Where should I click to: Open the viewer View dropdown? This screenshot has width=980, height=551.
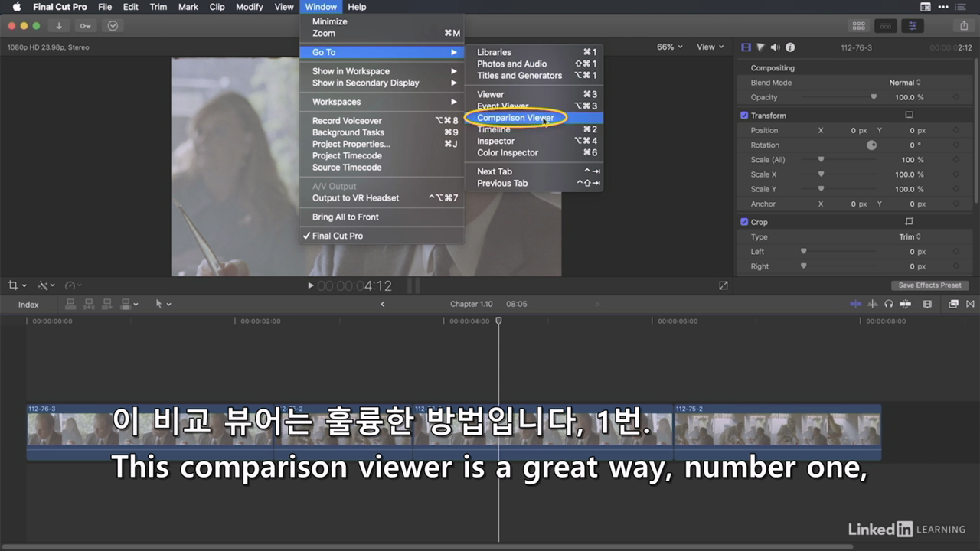710,47
